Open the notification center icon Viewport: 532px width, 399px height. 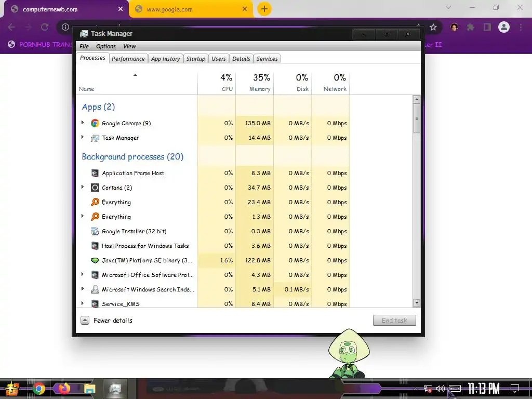(x=515, y=389)
